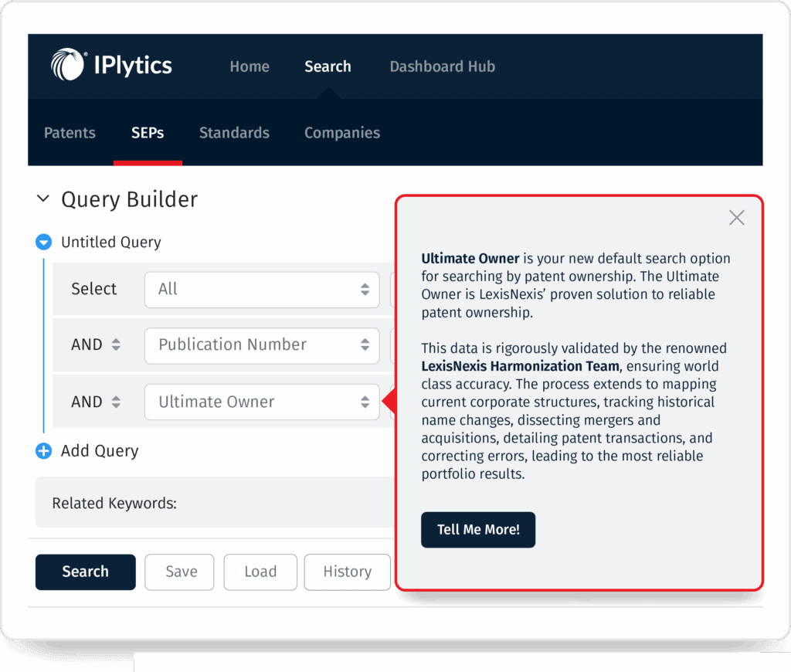This screenshot has height=672, width=791.
Task: Switch to the Standards tab
Action: (x=234, y=133)
